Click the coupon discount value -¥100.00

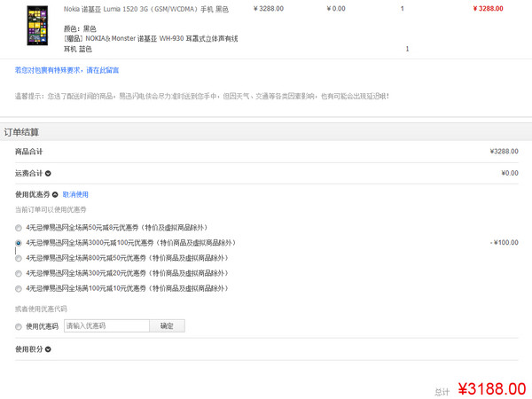(505, 243)
